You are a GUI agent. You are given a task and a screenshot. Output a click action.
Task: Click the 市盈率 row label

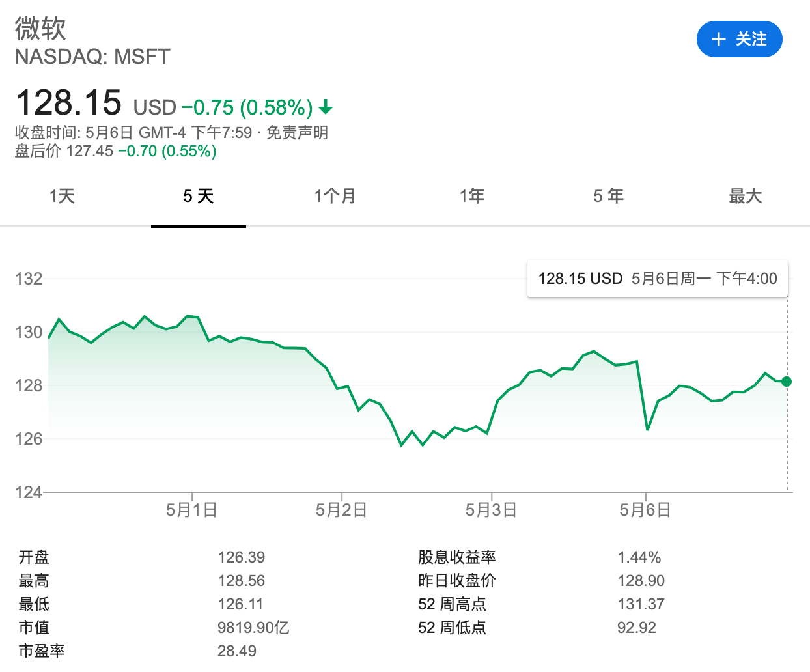tap(42, 651)
